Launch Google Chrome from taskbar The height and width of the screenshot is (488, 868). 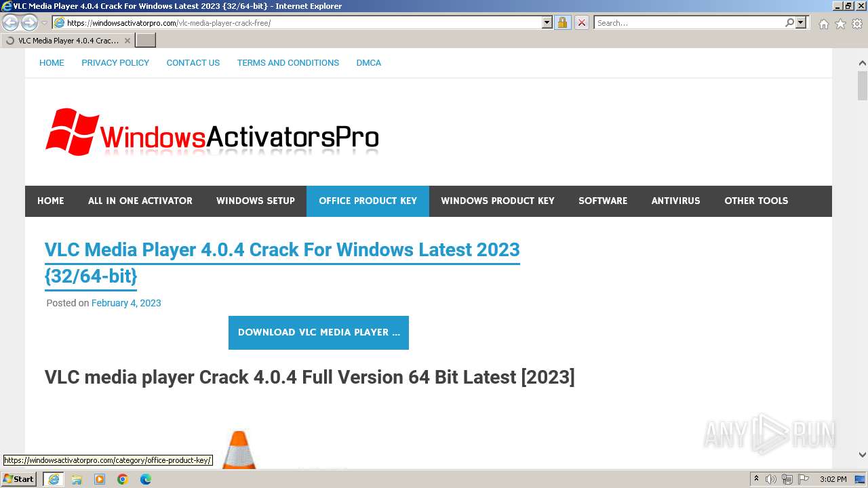123,479
